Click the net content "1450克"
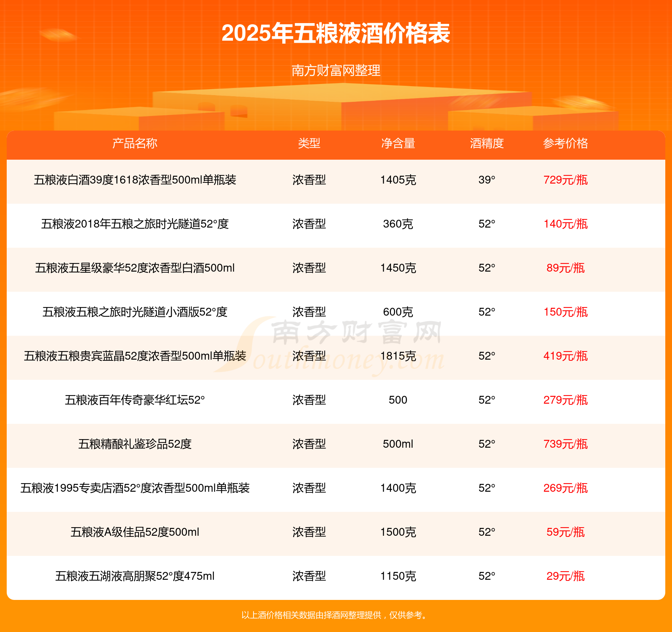The image size is (672, 632). [x=398, y=268]
